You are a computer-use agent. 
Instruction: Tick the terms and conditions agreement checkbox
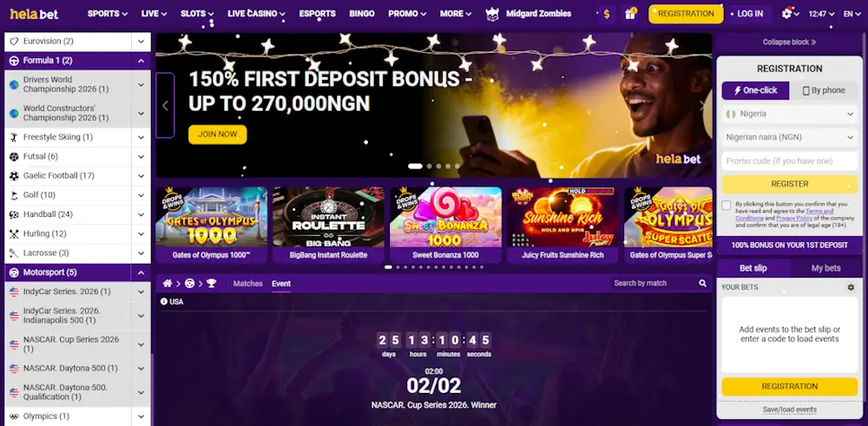pyautogui.click(x=727, y=206)
